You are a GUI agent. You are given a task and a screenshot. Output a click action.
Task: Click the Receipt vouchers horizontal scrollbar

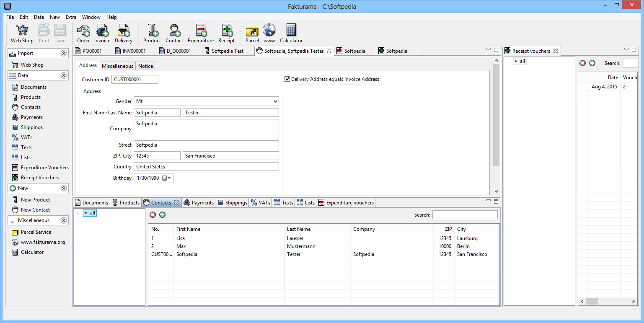pos(592,301)
